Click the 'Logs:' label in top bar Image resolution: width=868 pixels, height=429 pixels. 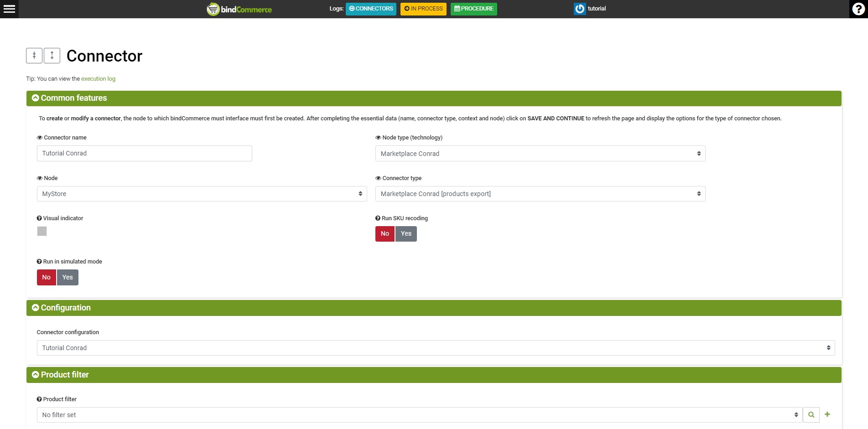(x=336, y=9)
